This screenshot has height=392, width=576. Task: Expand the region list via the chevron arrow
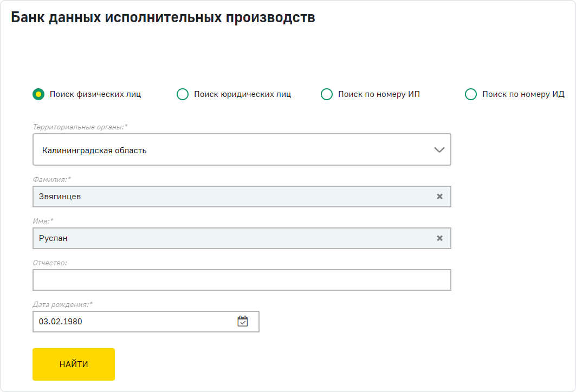click(439, 150)
